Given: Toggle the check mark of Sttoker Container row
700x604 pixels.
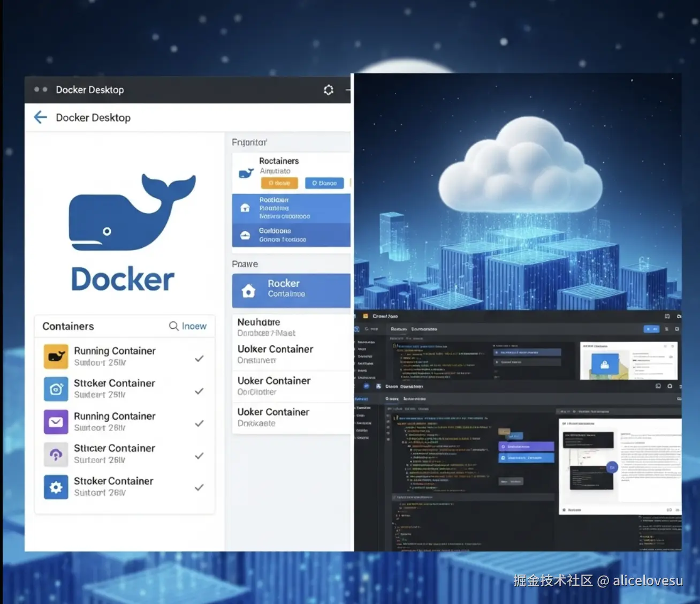Looking at the screenshot, I should click(199, 488).
